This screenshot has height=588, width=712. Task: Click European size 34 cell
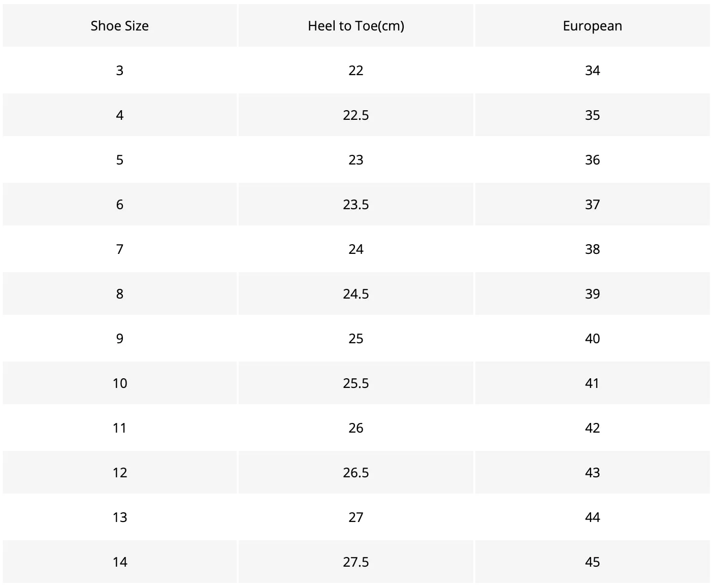[x=592, y=71]
